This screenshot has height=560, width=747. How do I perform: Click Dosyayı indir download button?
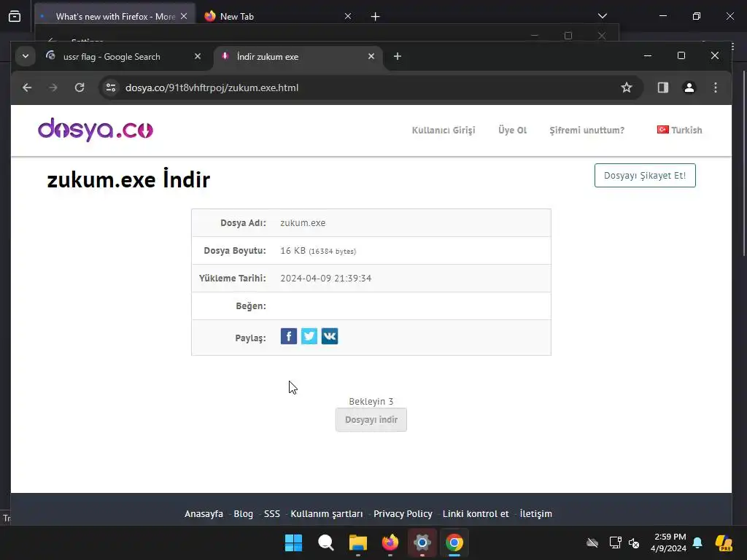coord(371,419)
